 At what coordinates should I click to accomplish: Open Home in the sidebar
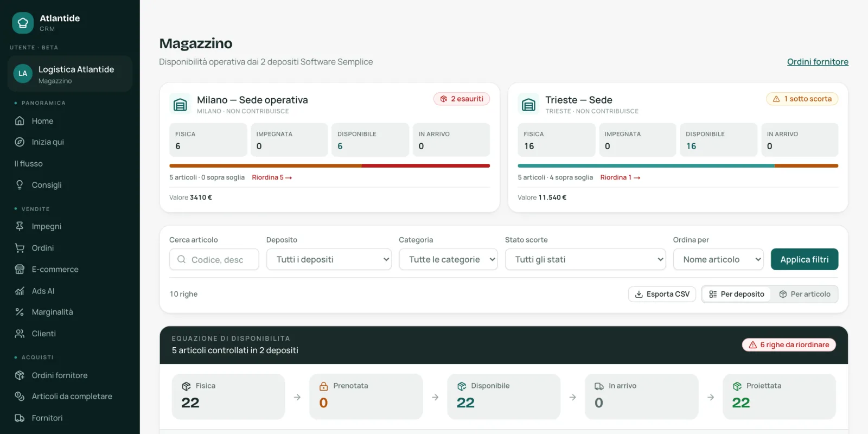[70, 121]
